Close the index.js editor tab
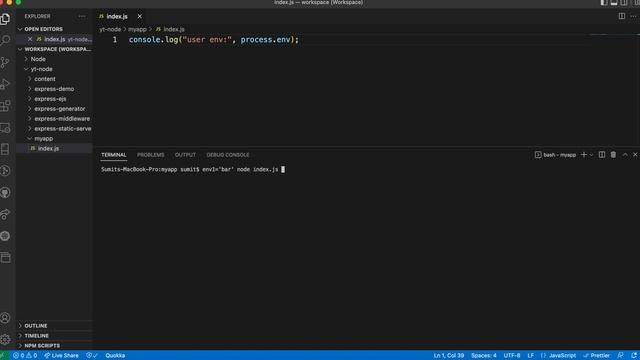Screen dimensions: 640x360 pos(140,16)
